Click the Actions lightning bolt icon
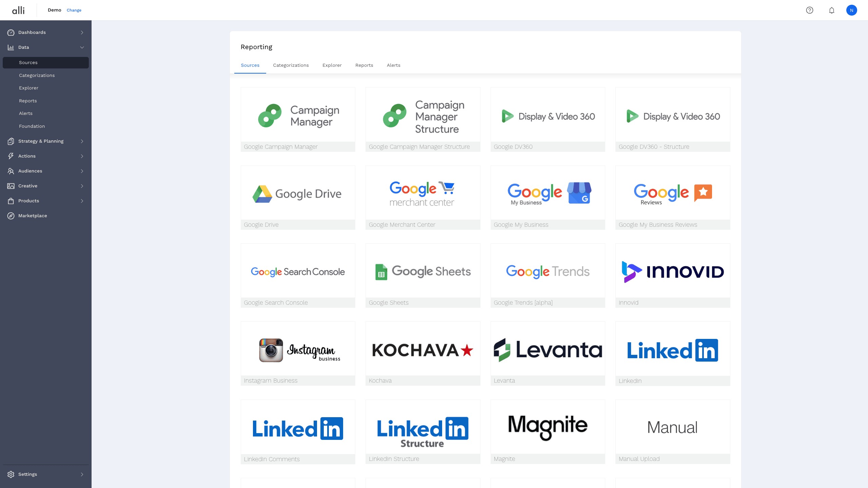 (11, 156)
